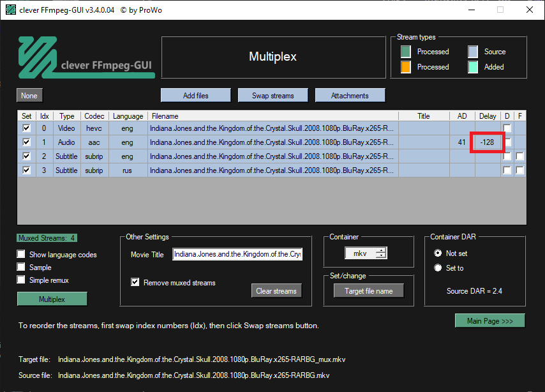Click the green Processed video swatch
This screenshot has height=392, width=545.
tap(405, 52)
